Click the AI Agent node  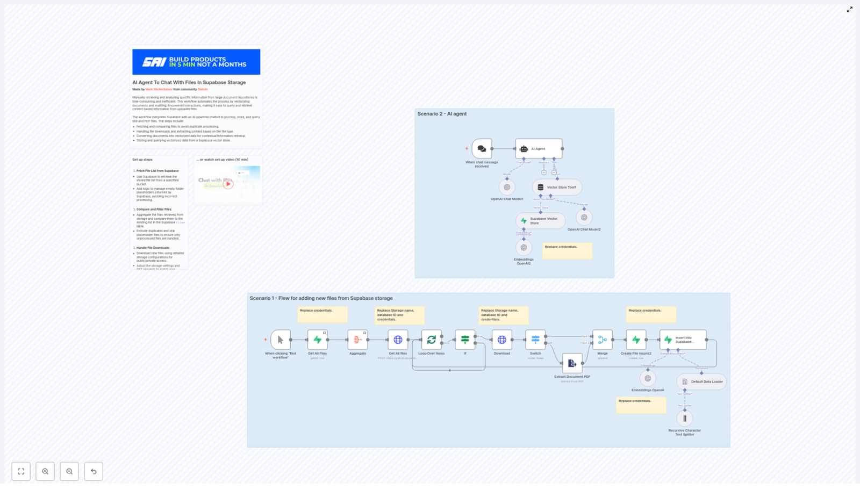coord(539,149)
